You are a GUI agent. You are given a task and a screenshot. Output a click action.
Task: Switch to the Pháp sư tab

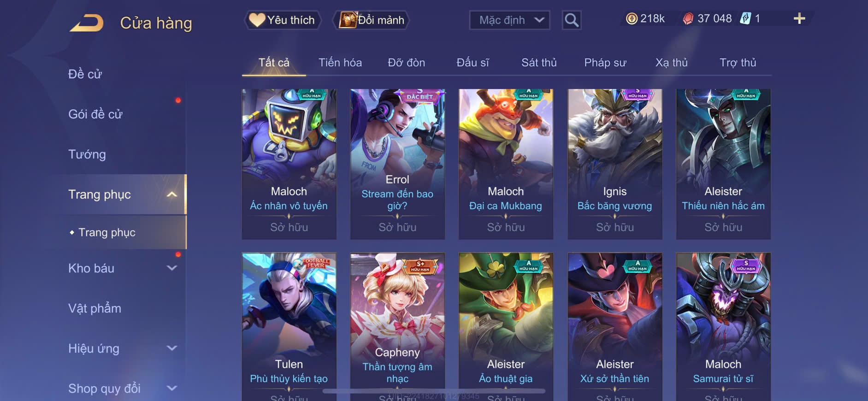(605, 63)
